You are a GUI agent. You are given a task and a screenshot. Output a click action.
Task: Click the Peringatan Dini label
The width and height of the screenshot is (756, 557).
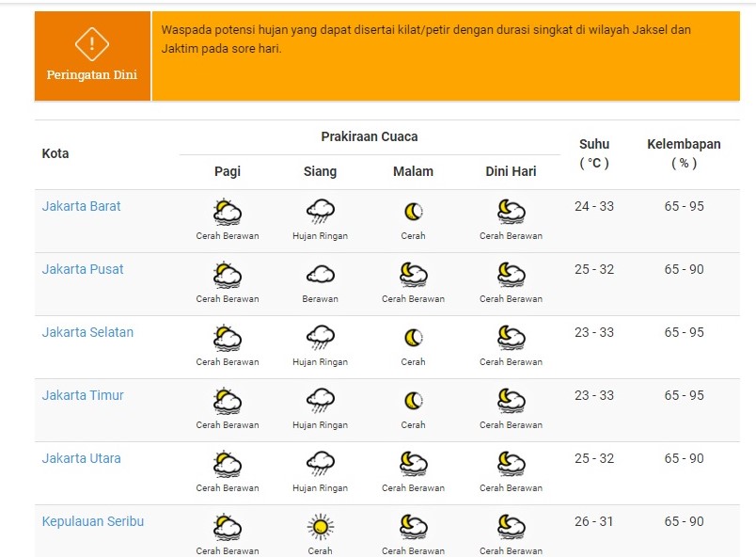click(92, 74)
